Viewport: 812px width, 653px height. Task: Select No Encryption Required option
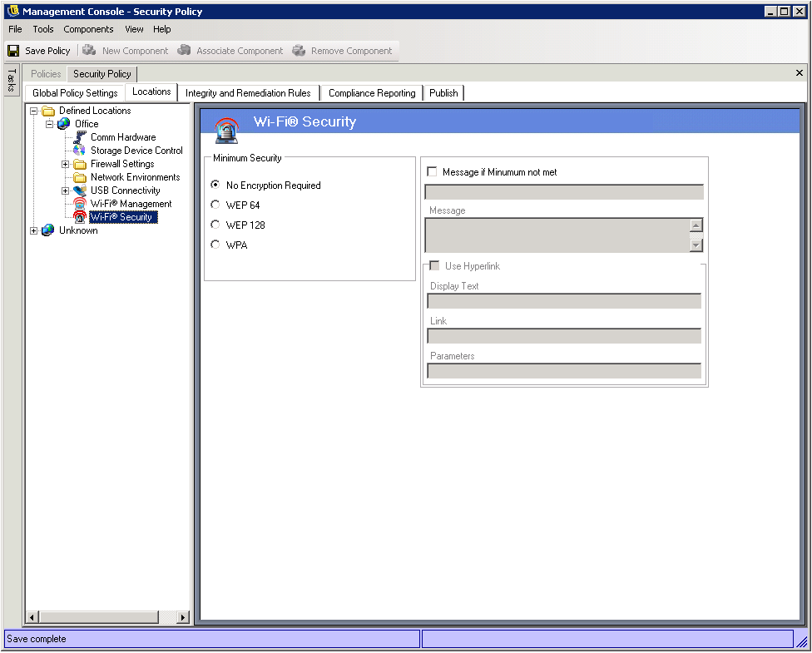[x=215, y=185]
